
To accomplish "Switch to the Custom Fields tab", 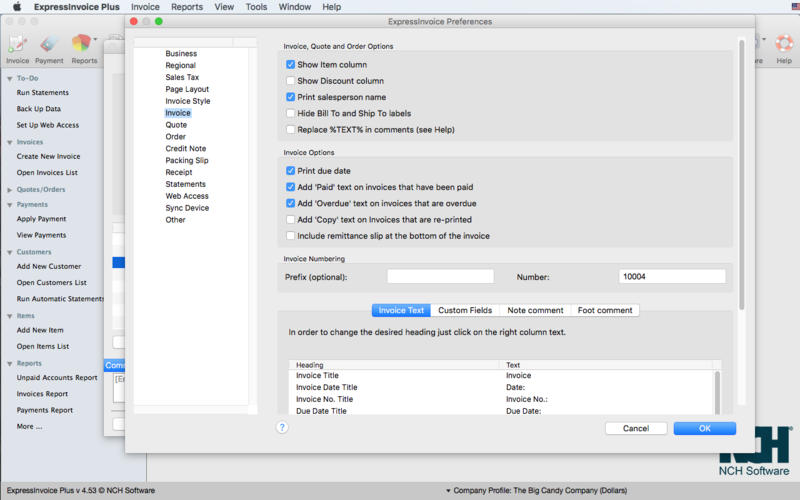I will 465,310.
